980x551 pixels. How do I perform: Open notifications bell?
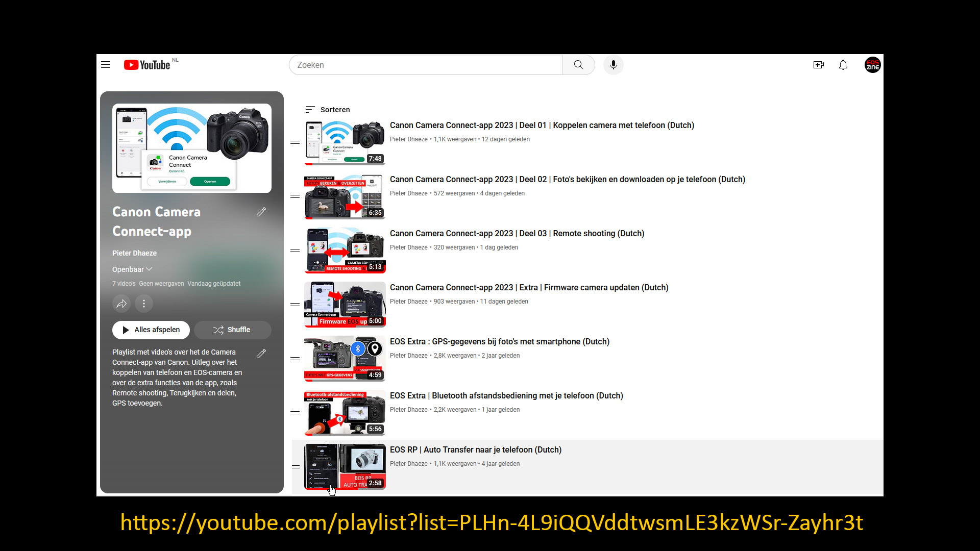[x=843, y=65]
